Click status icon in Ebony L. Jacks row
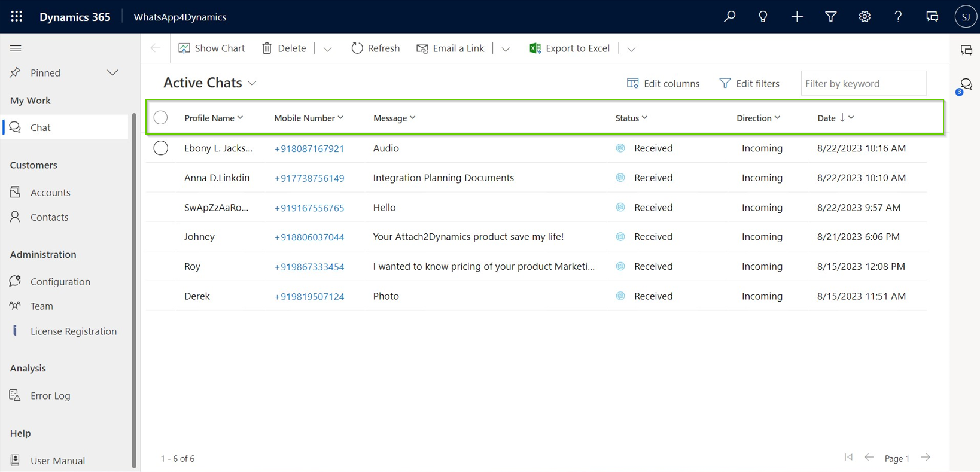 coord(620,148)
